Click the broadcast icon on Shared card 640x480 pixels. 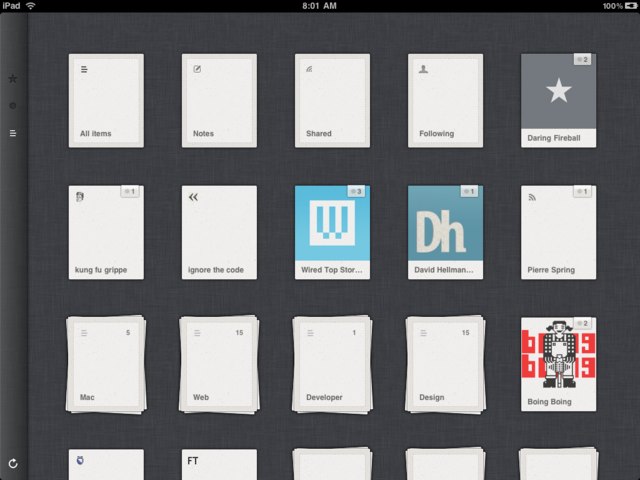(309, 69)
